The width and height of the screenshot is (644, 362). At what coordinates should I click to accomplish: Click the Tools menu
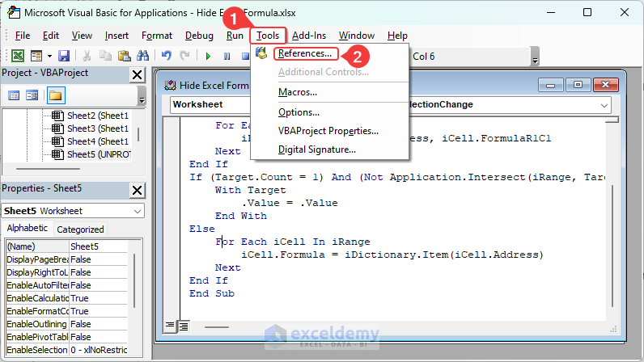point(268,36)
